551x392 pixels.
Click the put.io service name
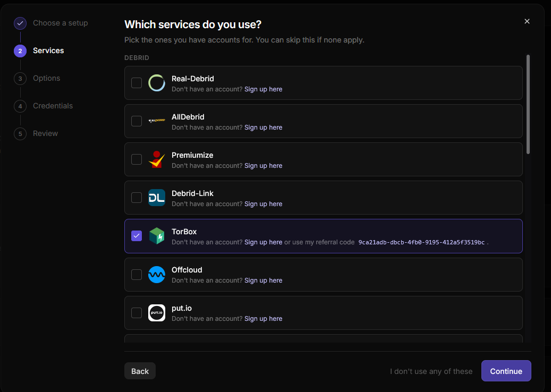click(x=181, y=309)
